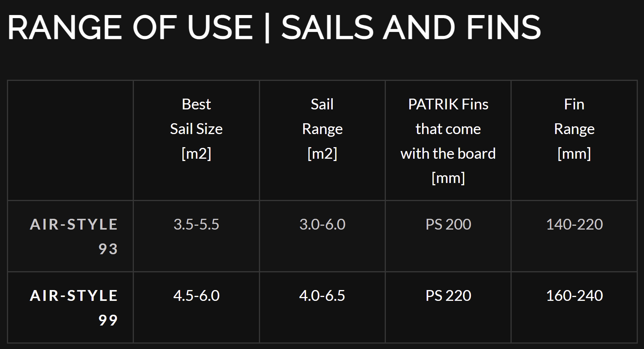Click the number 99 in second row label
Screen dimensions: 644x349
pyautogui.click(x=108, y=320)
